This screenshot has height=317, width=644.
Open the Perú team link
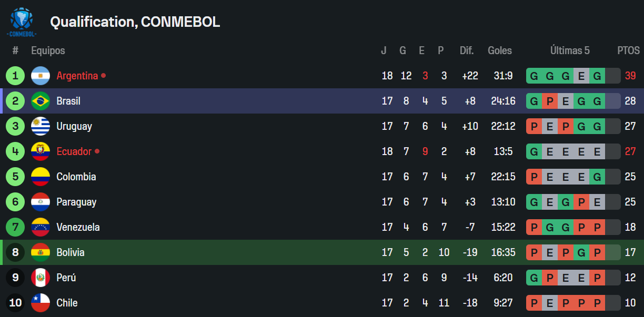[x=66, y=278]
